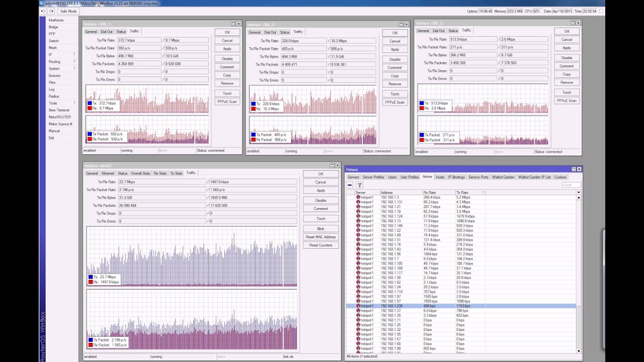Click the Tx/Rx Rate field showing 23.7 Mbps
This screenshot has width=644, height=362.
(162, 182)
